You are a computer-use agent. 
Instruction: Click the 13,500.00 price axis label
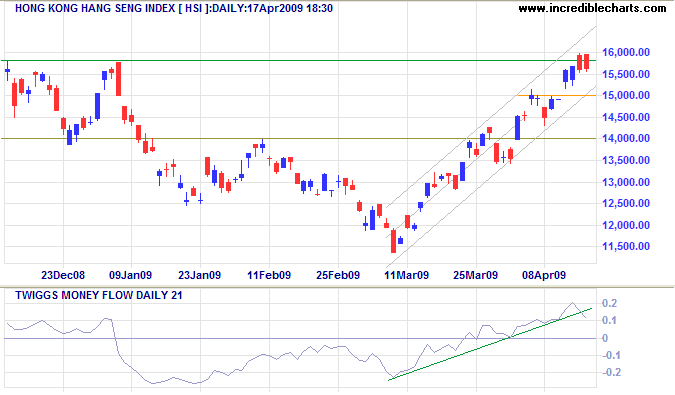(x=626, y=160)
